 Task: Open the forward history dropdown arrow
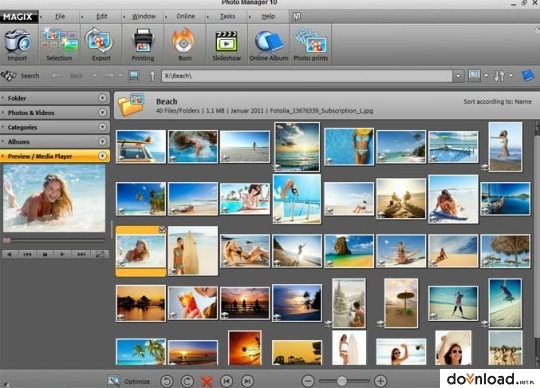(x=120, y=75)
